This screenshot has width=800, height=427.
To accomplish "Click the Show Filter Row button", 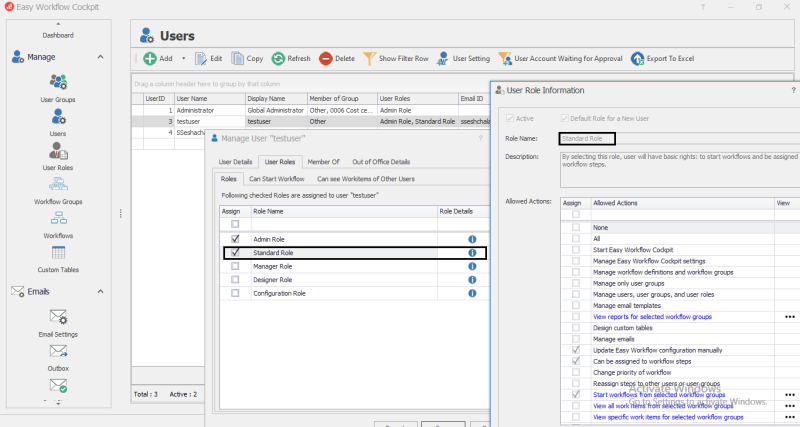I will tap(395, 59).
